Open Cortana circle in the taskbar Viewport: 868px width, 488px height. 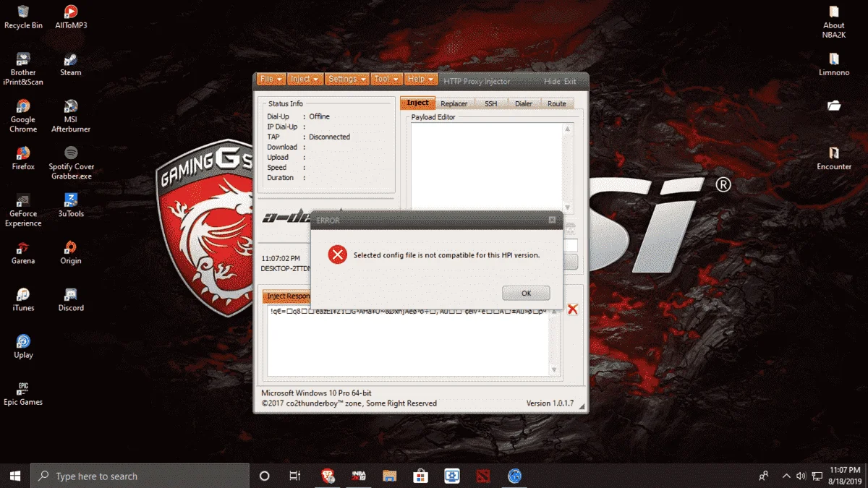(x=264, y=476)
